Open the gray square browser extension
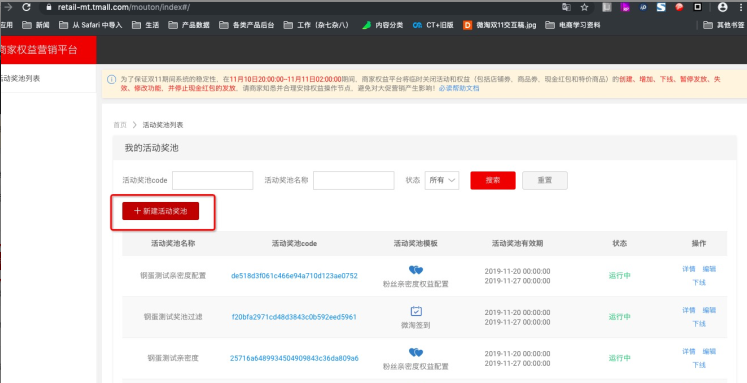 606,7
